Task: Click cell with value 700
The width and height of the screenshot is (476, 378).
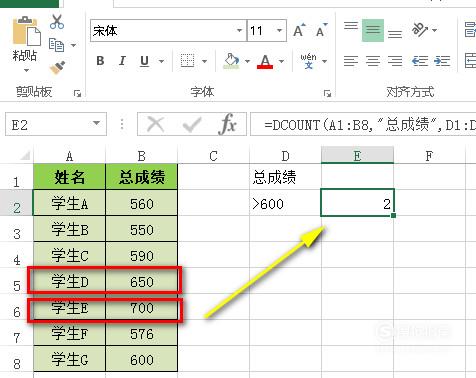Action: pyautogui.click(x=142, y=307)
